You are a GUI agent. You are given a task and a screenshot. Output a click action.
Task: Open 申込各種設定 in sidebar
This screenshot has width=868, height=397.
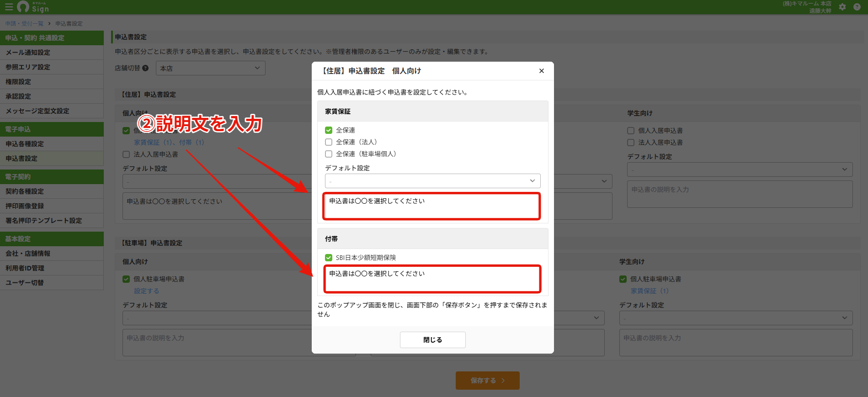pyautogui.click(x=52, y=144)
